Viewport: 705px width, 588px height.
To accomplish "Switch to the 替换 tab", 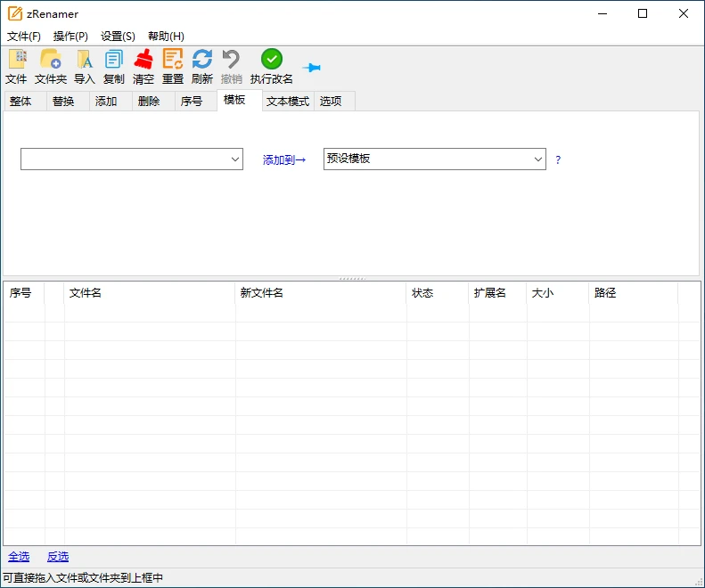I will click(63, 102).
